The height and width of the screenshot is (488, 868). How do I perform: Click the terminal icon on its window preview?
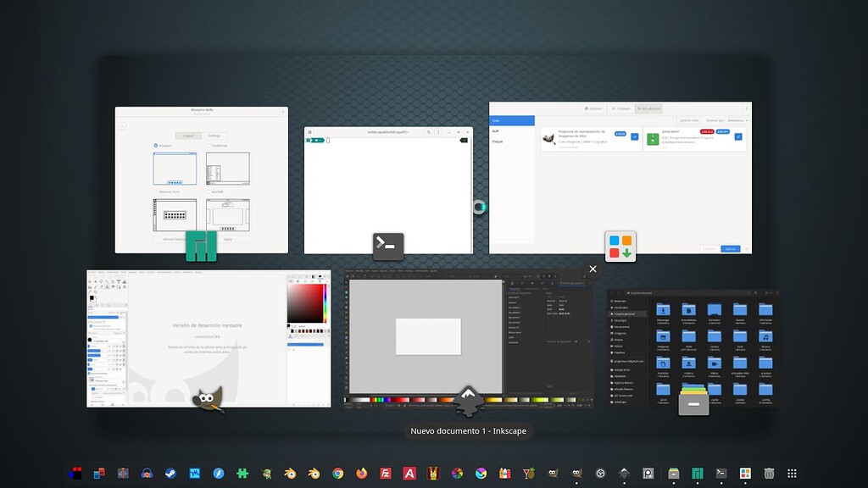tap(388, 245)
